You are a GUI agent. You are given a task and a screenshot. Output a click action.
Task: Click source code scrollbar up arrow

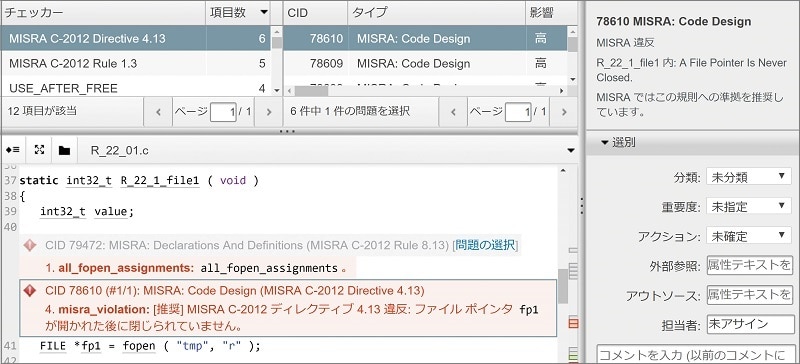coord(562,171)
